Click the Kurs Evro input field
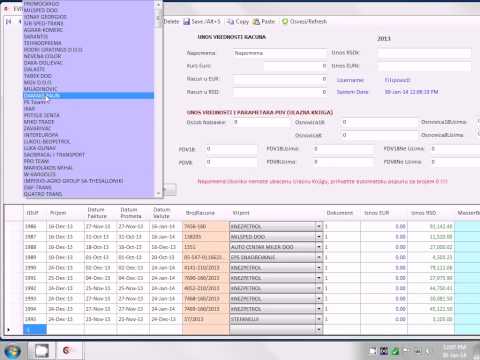 (295, 66)
